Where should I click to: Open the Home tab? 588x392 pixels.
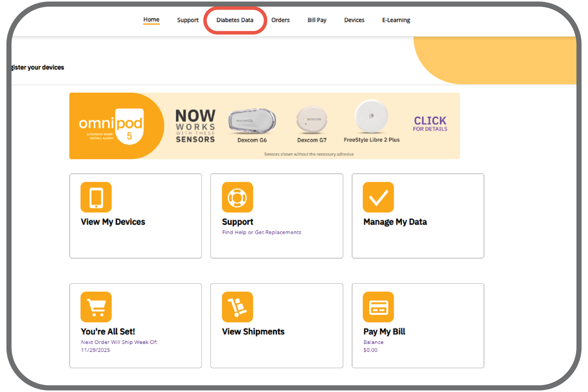click(151, 20)
